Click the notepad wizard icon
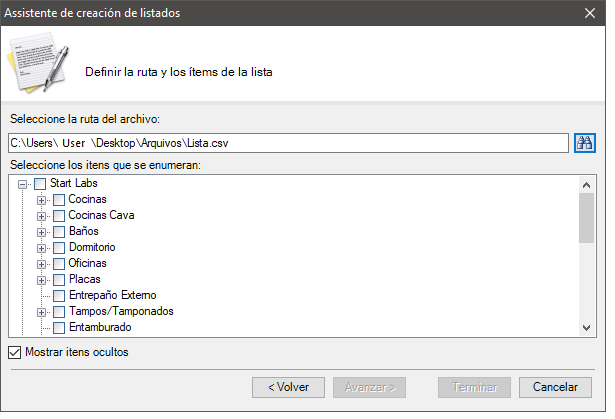This screenshot has width=615, height=419. [x=38, y=63]
